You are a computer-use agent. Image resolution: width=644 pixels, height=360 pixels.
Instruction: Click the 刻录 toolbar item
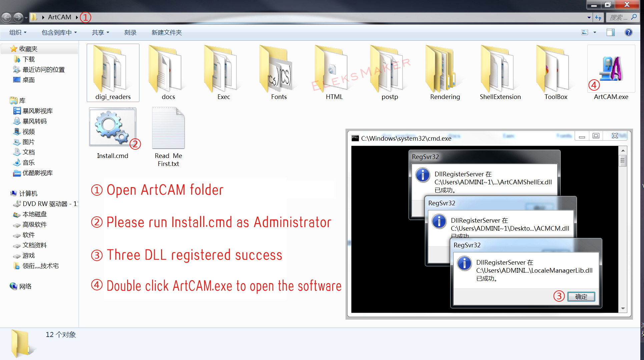[130, 32]
